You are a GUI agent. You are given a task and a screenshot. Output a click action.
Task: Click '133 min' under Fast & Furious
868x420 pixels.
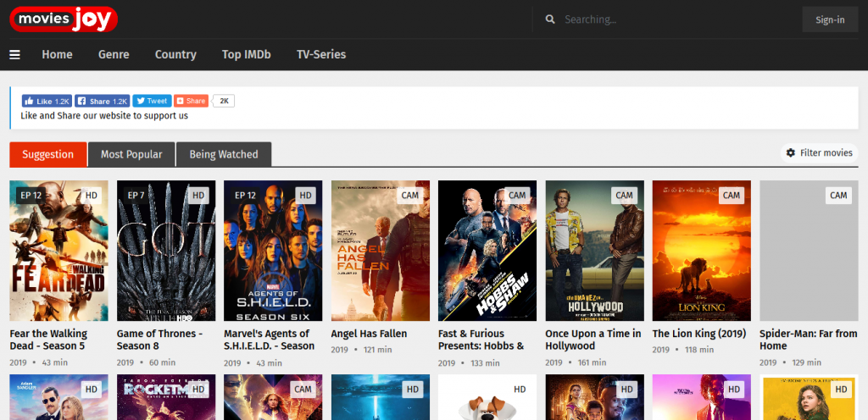[484, 362]
